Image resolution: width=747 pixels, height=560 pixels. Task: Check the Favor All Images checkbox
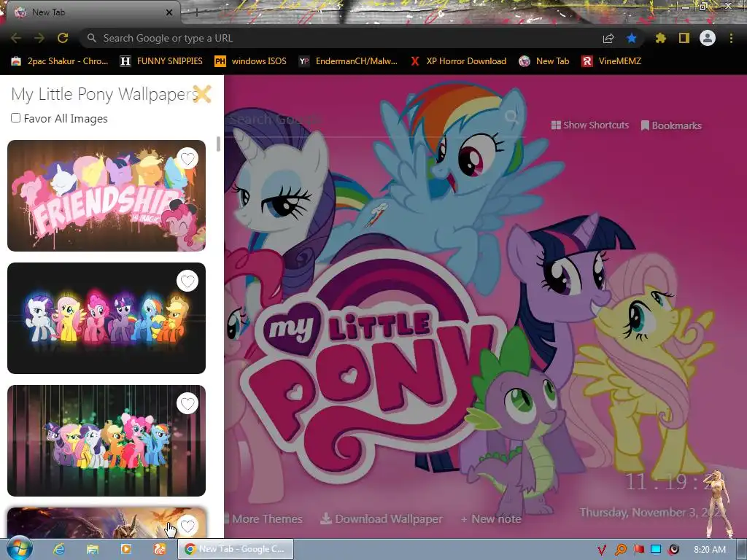click(x=16, y=117)
